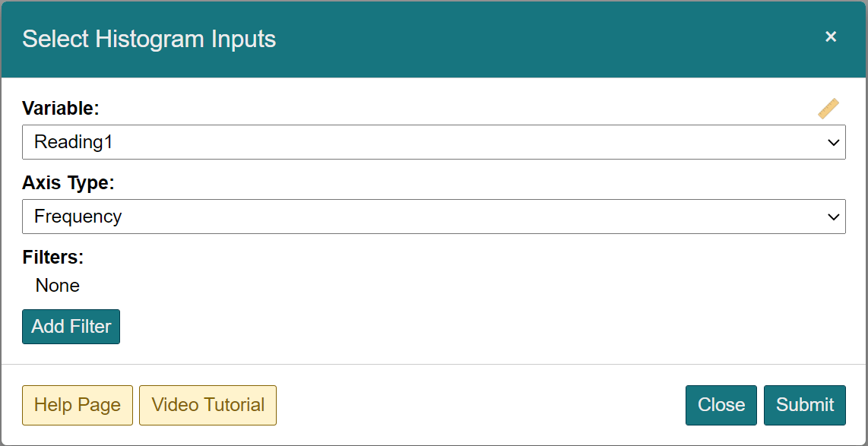Select the Frequency value text
This screenshot has height=446, width=868.
pos(78,217)
